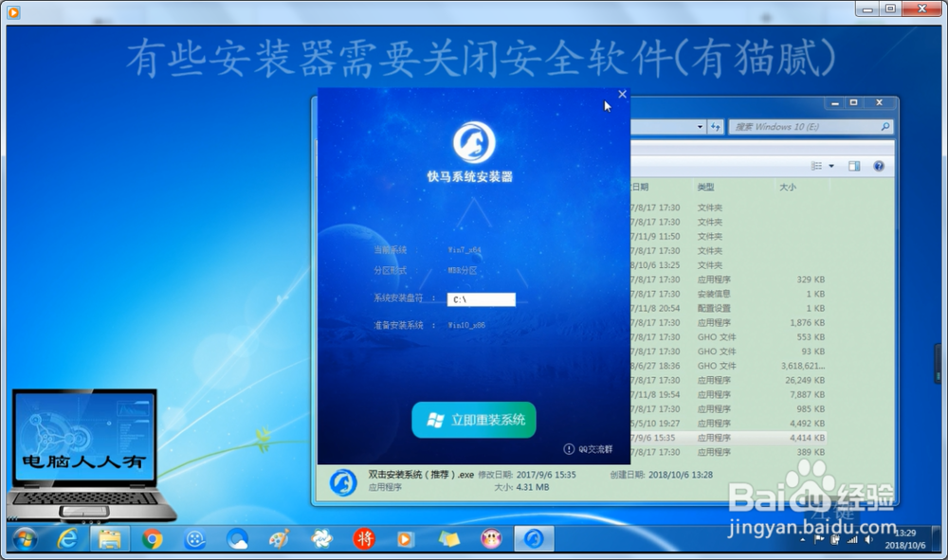Viewport: 948px width, 560px height.
Task: Sort files by the 日期 column header
Action: (640, 188)
